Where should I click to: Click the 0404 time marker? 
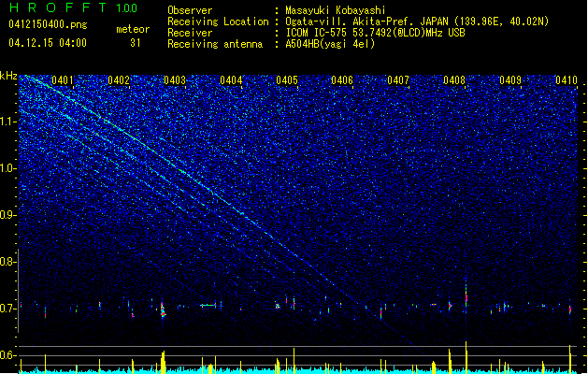click(x=231, y=80)
